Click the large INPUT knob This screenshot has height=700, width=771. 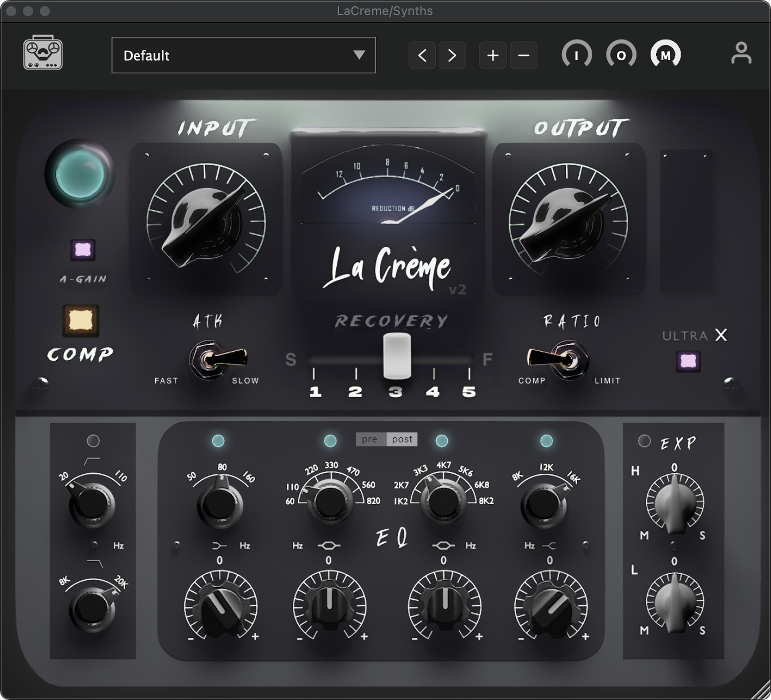pyautogui.click(x=206, y=223)
